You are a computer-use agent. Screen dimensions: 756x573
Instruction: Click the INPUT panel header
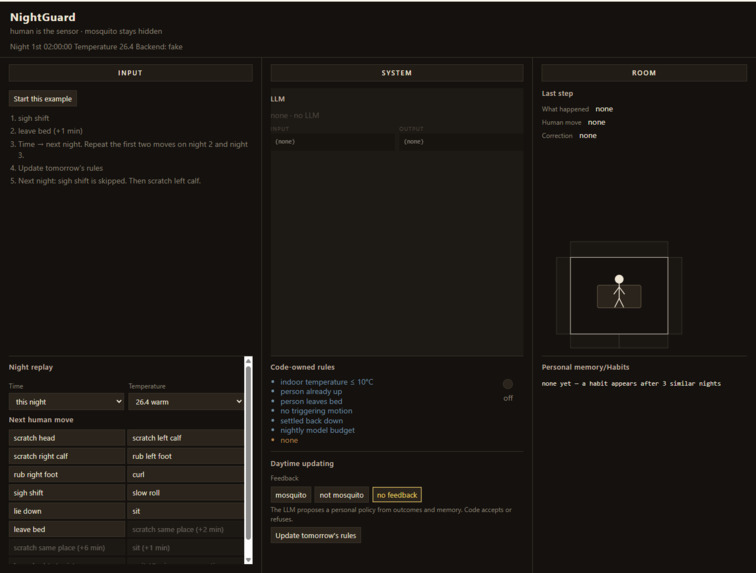[130, 73]
